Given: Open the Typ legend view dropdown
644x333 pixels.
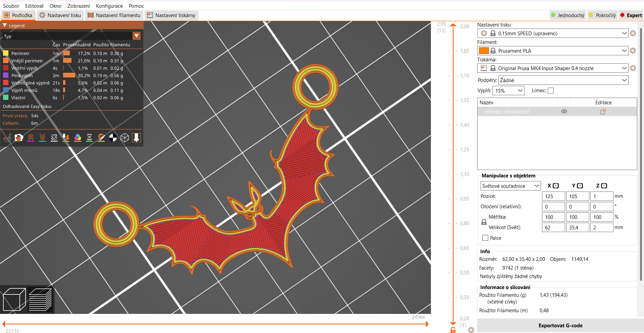Looking at the screenshot, I should 71,36.
